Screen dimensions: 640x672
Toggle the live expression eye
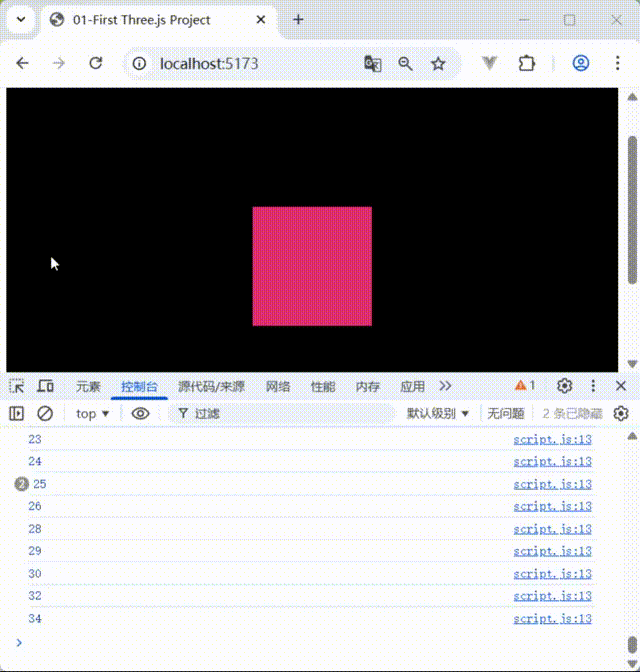[x=140, y=414]
